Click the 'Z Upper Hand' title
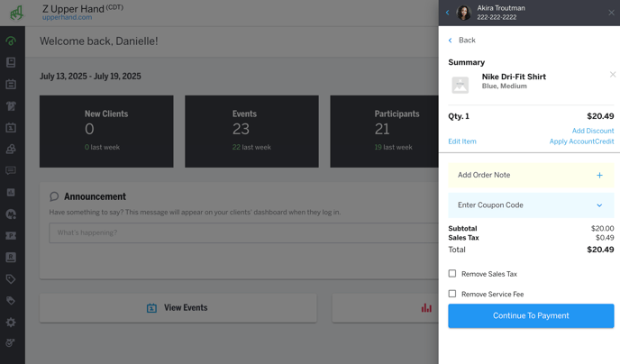Viewport: 620px width, 364px height. pyautogui.click(x=74, y=9)
